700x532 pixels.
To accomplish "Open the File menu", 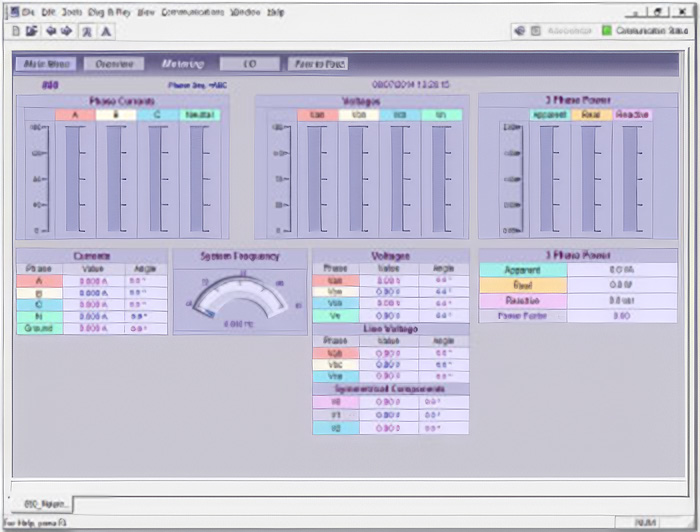I will tap(28, 12).
